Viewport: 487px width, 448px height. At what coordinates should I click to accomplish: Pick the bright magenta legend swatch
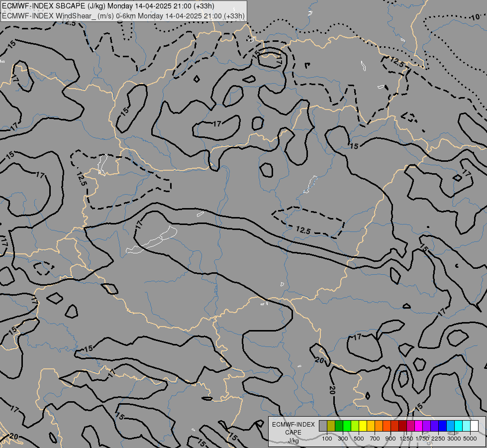[419, 426]
